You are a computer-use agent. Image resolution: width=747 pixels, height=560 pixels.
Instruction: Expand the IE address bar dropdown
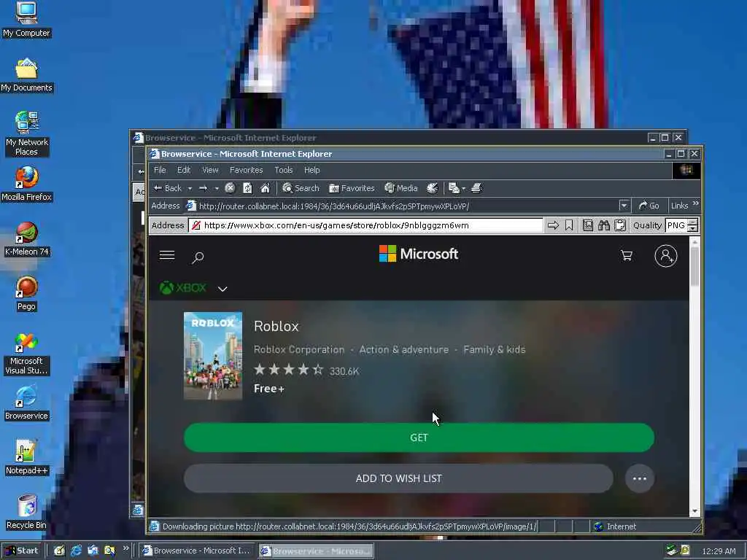624,206
